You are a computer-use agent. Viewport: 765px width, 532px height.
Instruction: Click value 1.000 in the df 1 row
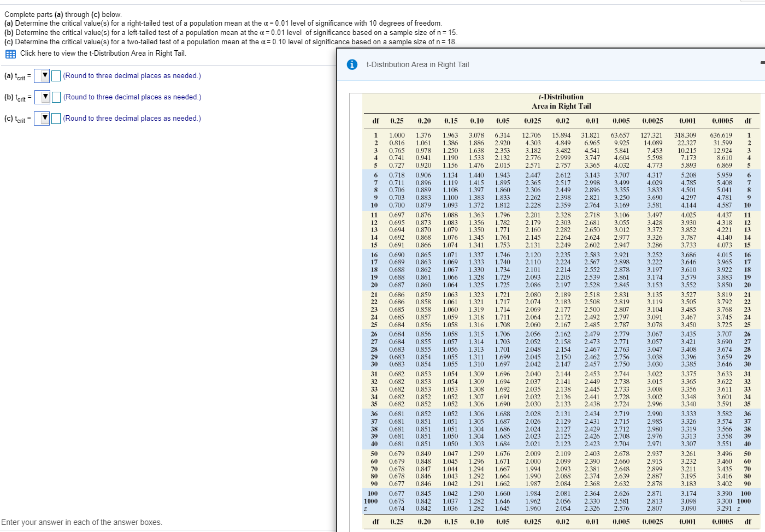click(397, 135)
